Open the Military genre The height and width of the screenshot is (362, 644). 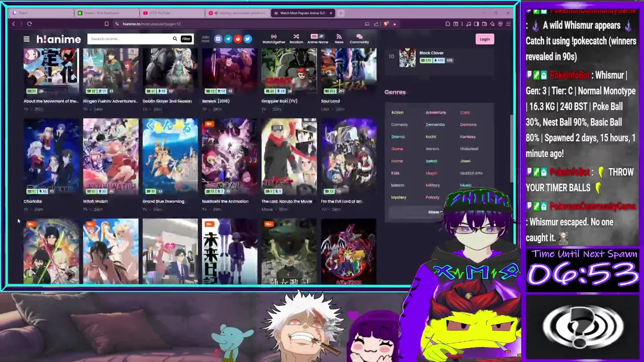pyautogui.click(x=433, y=185)
